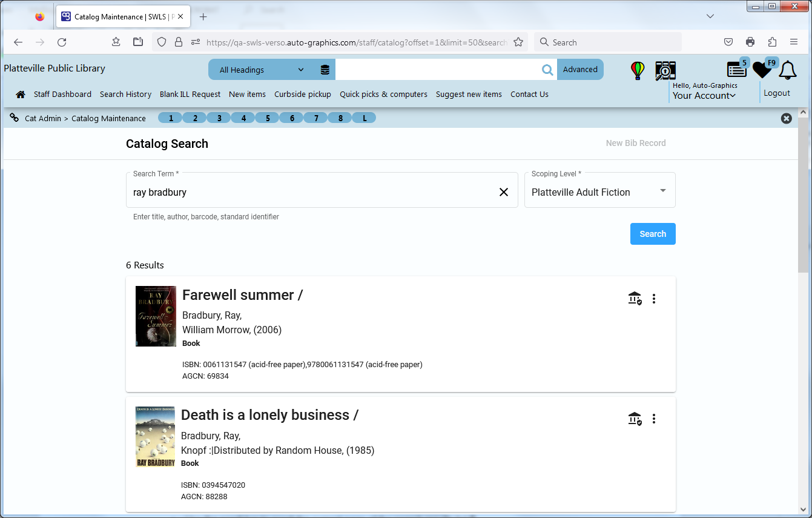Click the Farewell summer cover thumbnail
812x518 pixels.
pyautogui.click(x=156, y=316)
